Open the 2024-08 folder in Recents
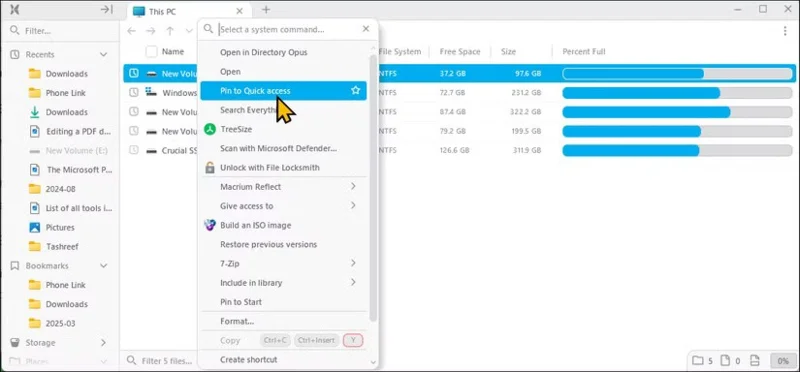The image size is (800, 372). tap(60, 189)
